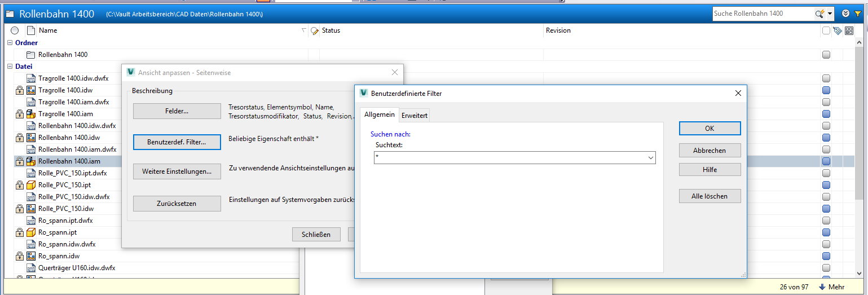Collapse the Datei group
Image resolution: width=868 pixels, height=295 pixels.
[10, 67]
